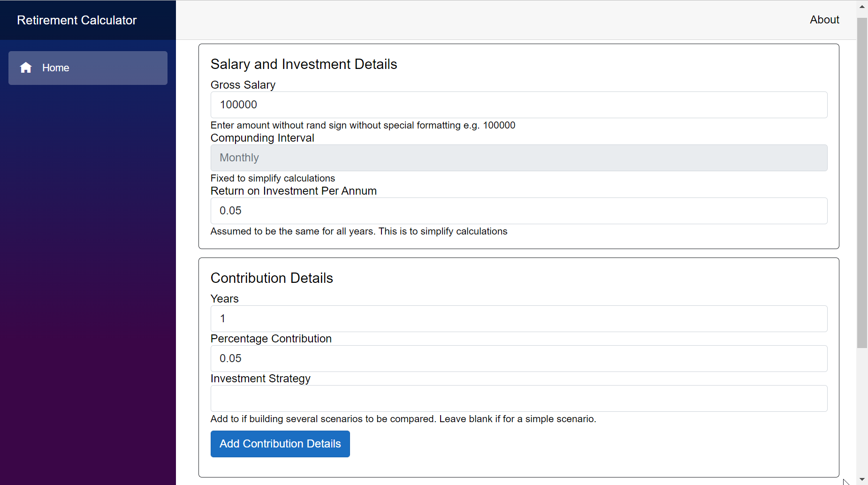Click the Monthly Compunding Interval field
Viewport: 868px width, 485px height.
click(518, 158)
